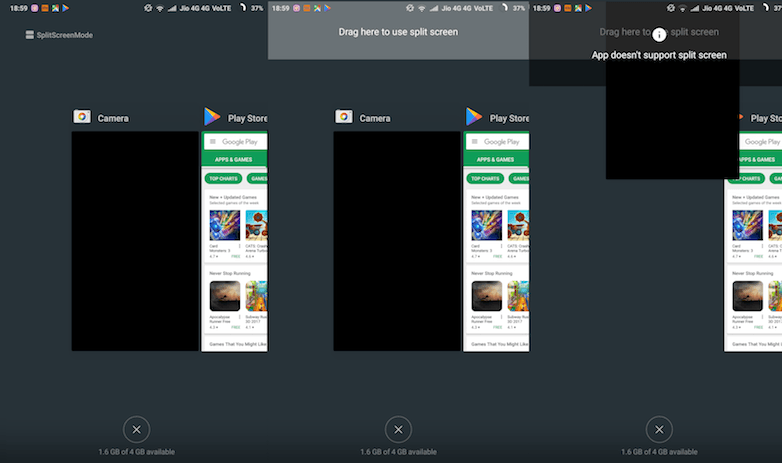Clear all recent apps with X in first screenshot
The image size is (782, 463).
tap(137, 429)
